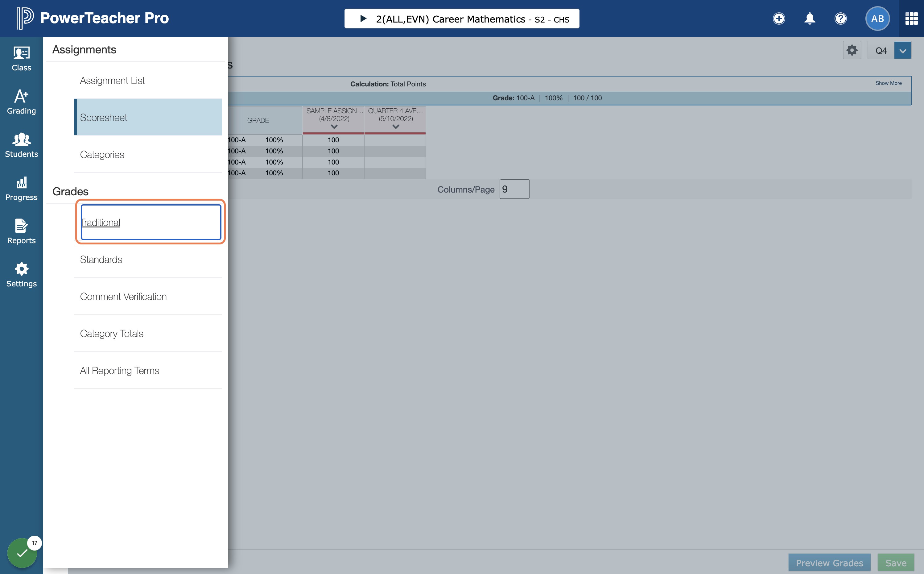Click first row Quarter 4 Ave cell
924x574 pixels.
395,140
